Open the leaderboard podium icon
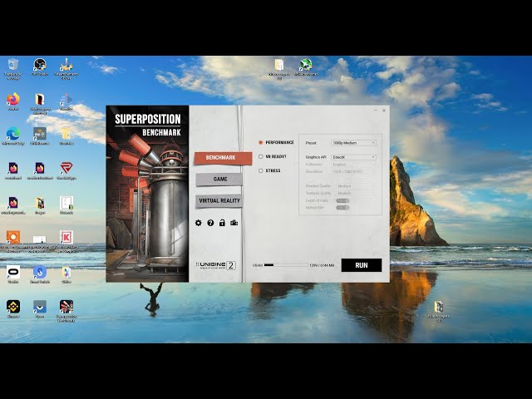Image resolution: width=532 pixels, height=399 pixels. pos(234,223)
